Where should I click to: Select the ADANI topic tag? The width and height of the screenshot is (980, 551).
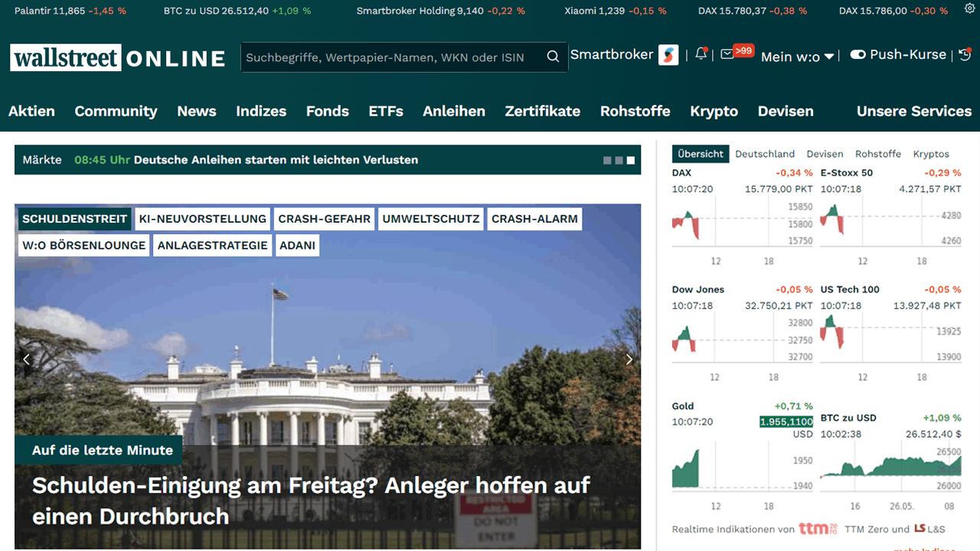[297, 245]
